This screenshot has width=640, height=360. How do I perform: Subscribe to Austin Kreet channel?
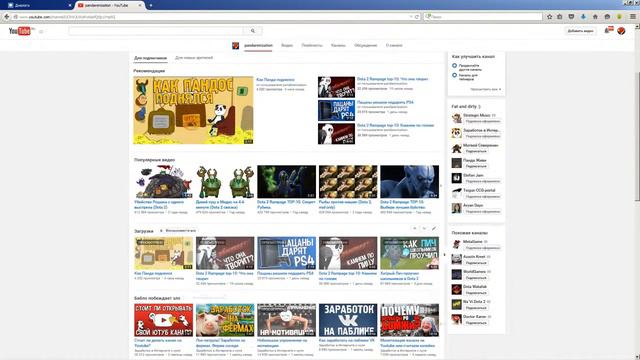coord(476,263)
